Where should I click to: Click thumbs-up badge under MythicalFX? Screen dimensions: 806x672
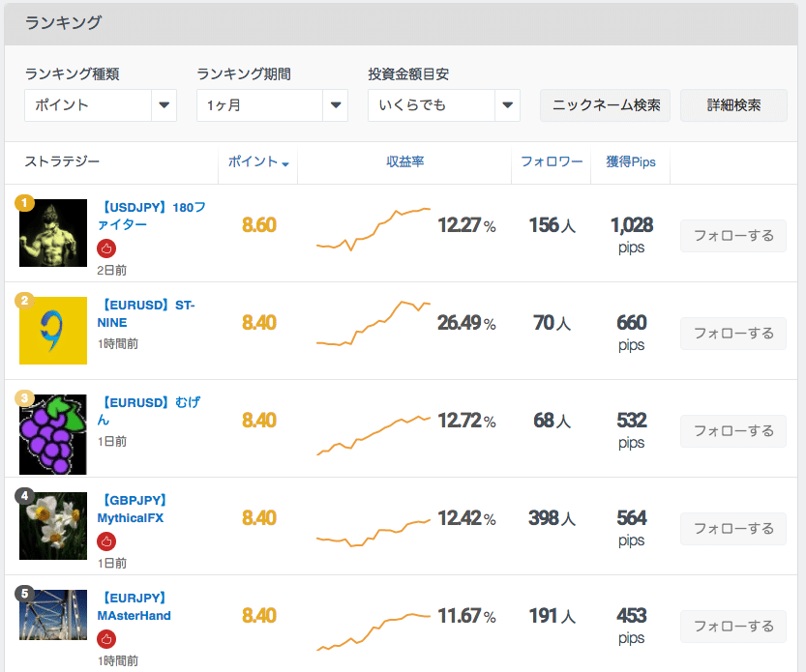(x=106, y=541)
